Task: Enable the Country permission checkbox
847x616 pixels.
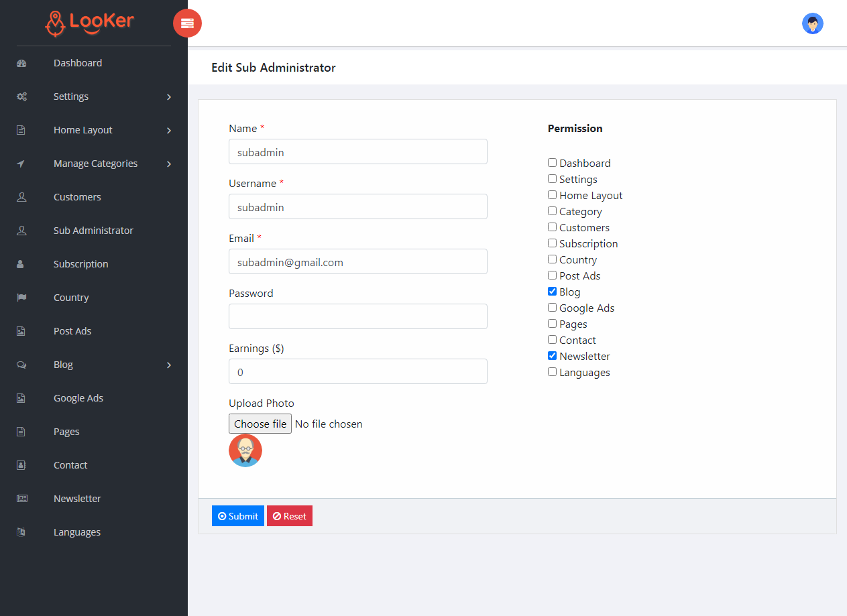Action: (553, 259)
